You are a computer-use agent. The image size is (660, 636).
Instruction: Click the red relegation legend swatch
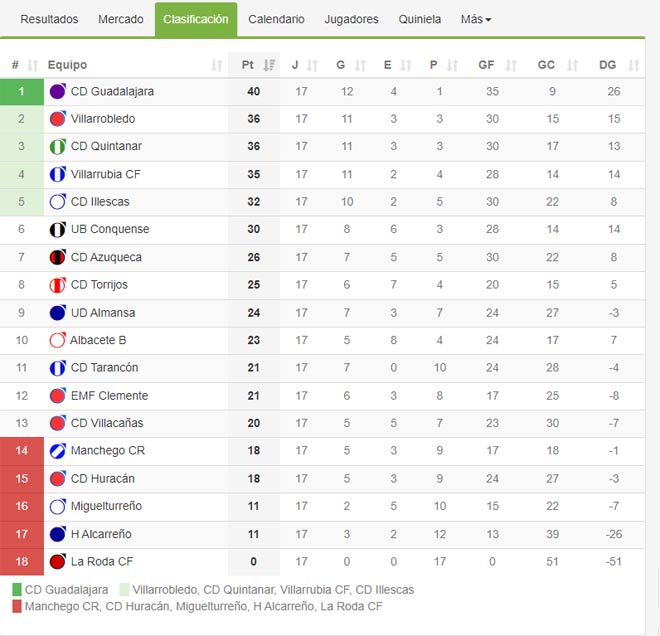pyautogui.click(x=17, y=607)
